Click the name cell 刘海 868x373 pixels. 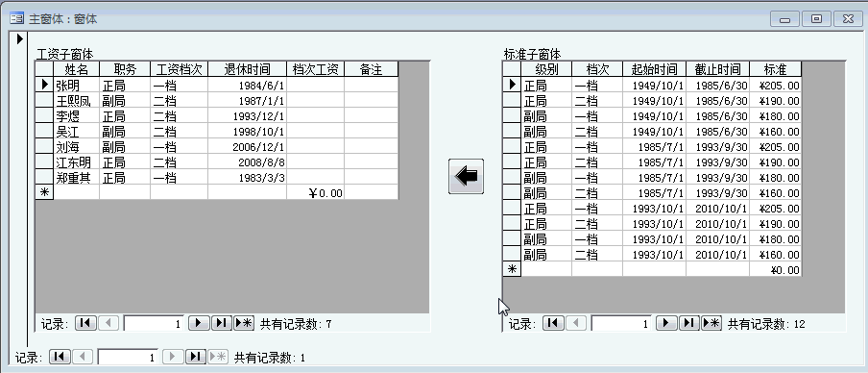pyautogui.click(x=77, y=146)
